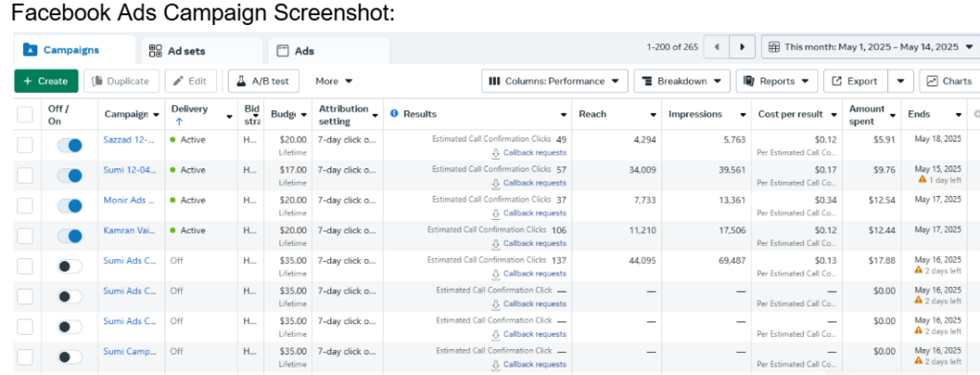Open the date range picker for May 2025
980x375 pixels.
tap(871, 47)
